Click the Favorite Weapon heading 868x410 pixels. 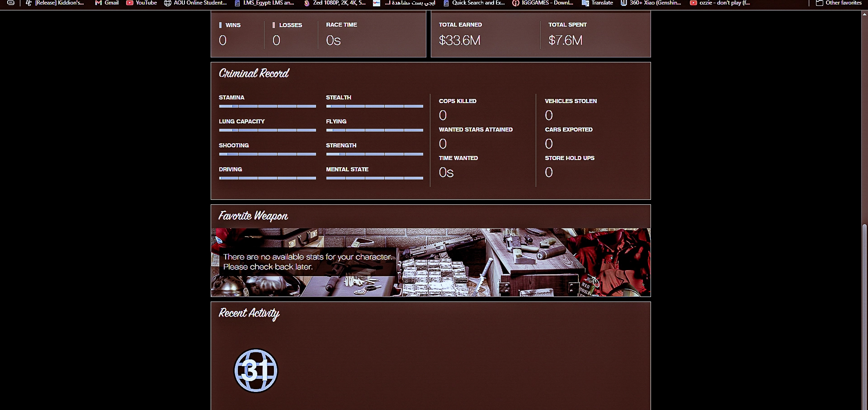tap(253, 216)
